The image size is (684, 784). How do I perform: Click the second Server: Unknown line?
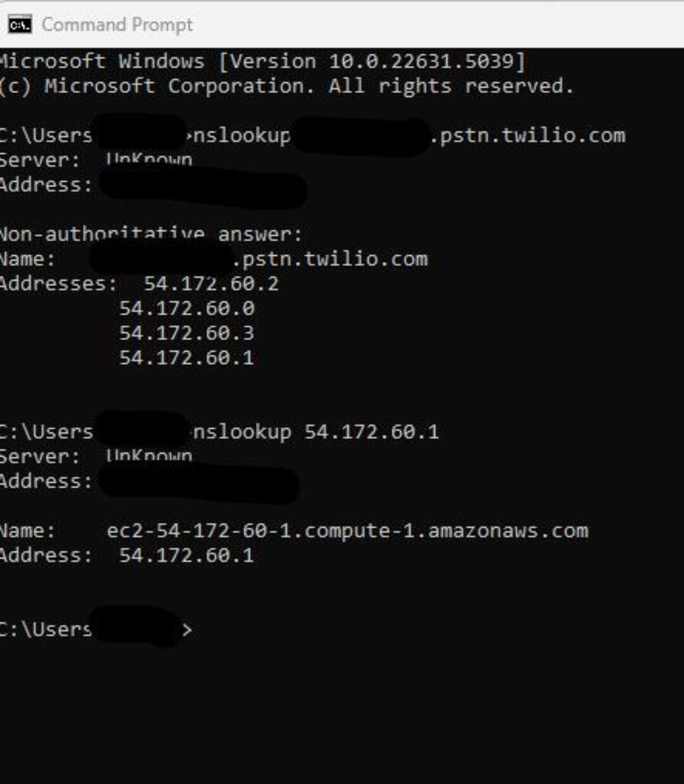[x=96, y=456]
